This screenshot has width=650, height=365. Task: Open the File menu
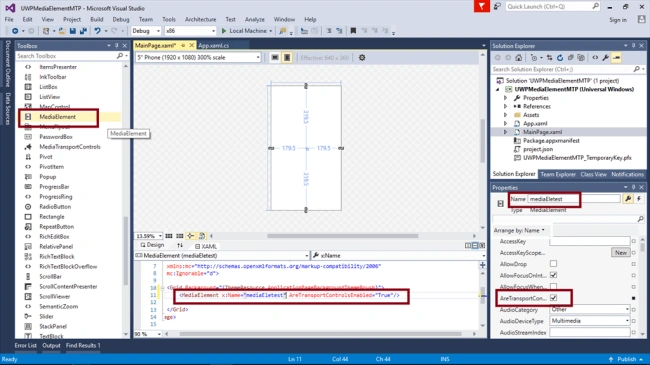(x=9, y=19)
